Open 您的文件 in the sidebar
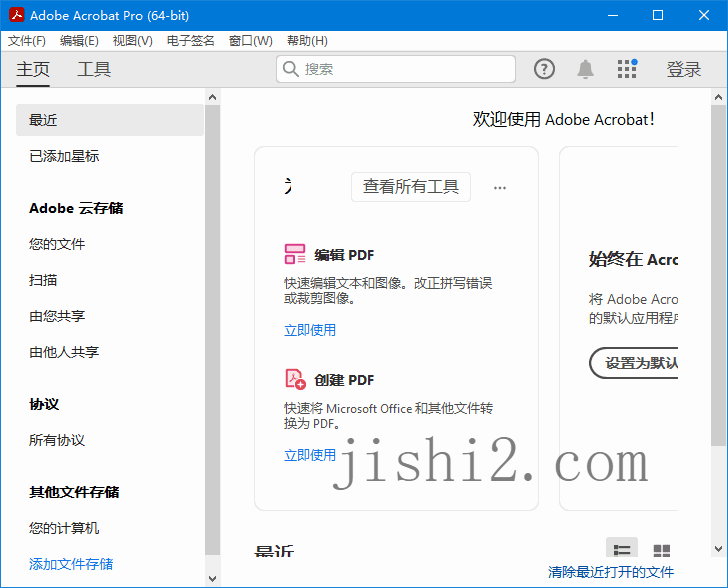Viewport: 728px width, 588px height. [57, 244]
